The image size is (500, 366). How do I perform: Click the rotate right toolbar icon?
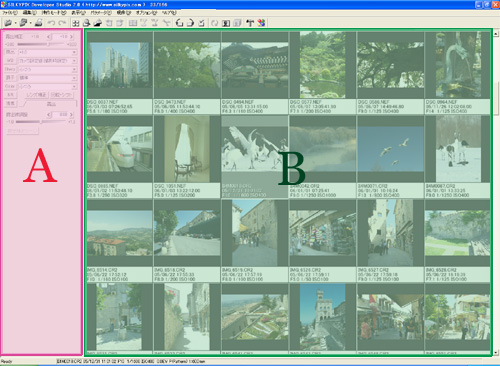(x=190, y=23)
